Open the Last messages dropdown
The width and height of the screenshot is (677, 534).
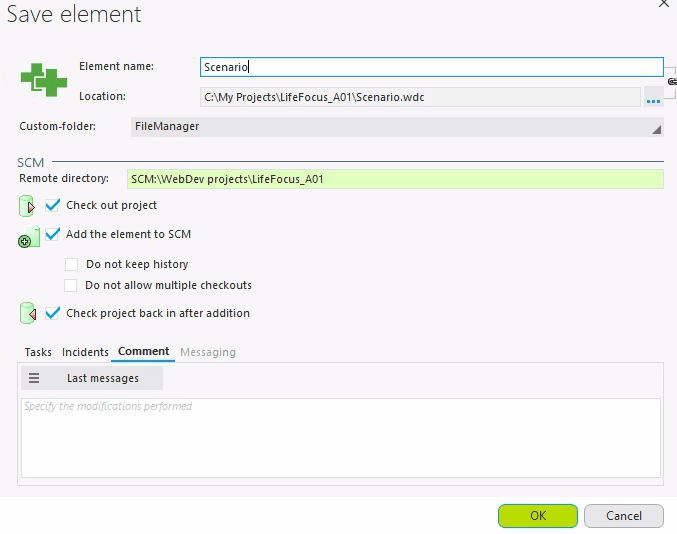(x=102, y=379)
